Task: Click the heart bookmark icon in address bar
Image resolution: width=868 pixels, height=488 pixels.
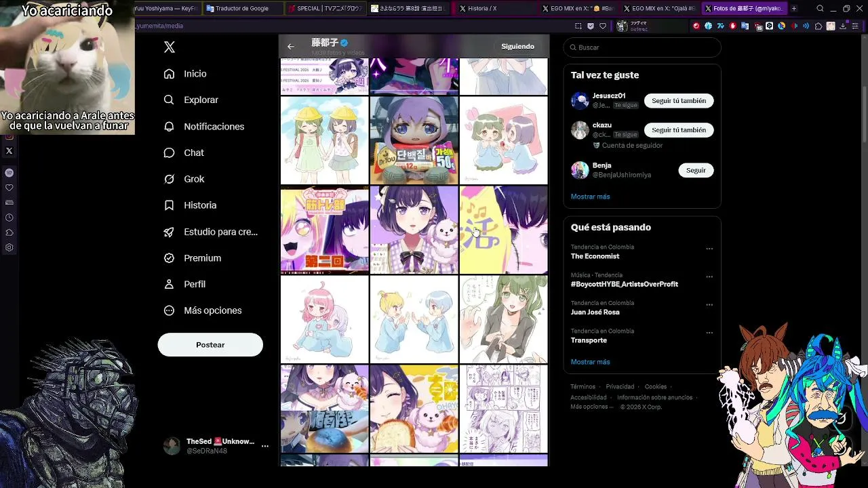Action: click(x=603, y=26)
